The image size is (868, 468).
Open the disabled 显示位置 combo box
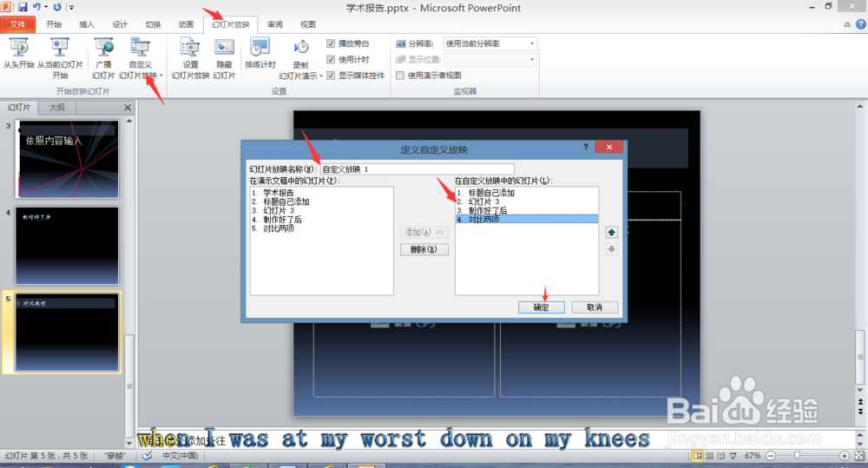pyautogui.click(x=490, y=59)
